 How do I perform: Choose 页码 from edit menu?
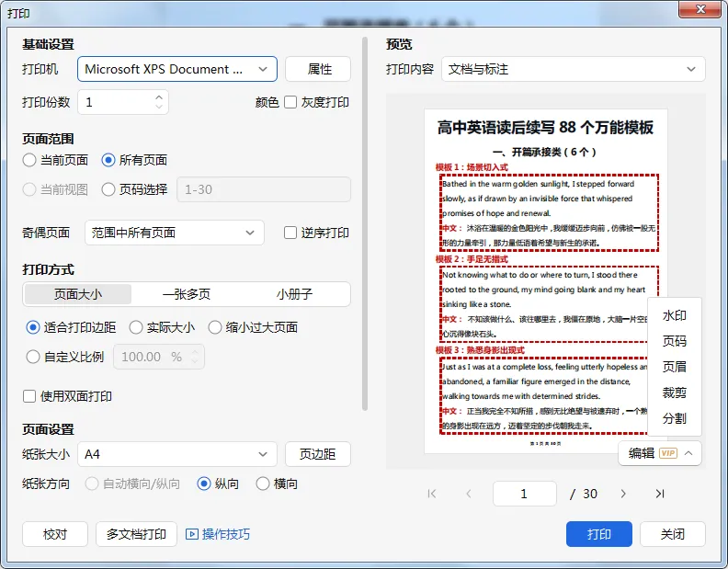[674, 341]
